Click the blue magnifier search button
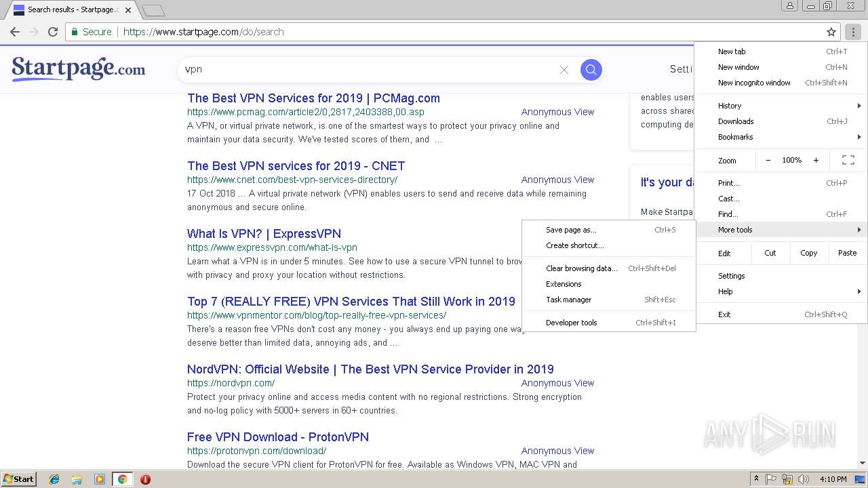The height and width of the screenshot is (488, 868). pos(591,69)
